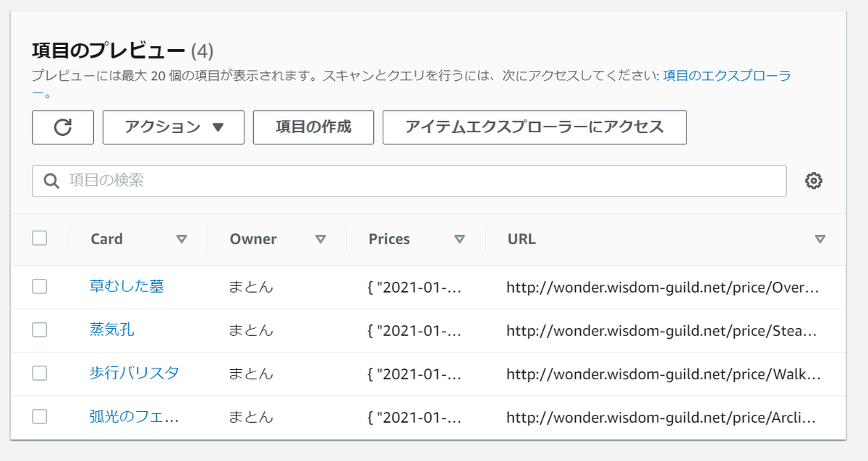This screenshot has width=868, height=461.
Task: Check the 弧光のフェ… row checkbox
Action: (x=40, y=416)
